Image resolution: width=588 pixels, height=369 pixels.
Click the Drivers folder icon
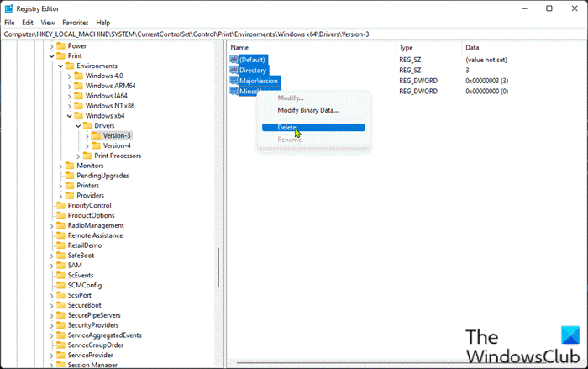click(87, 126)
